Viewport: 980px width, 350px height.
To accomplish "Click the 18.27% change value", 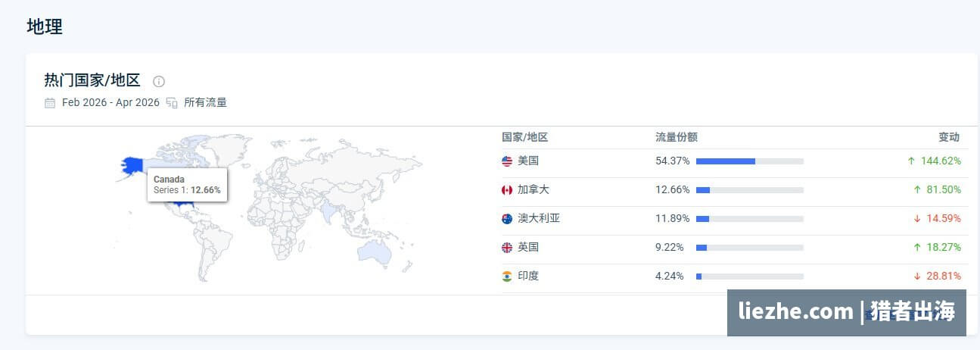I will point(944,248).
